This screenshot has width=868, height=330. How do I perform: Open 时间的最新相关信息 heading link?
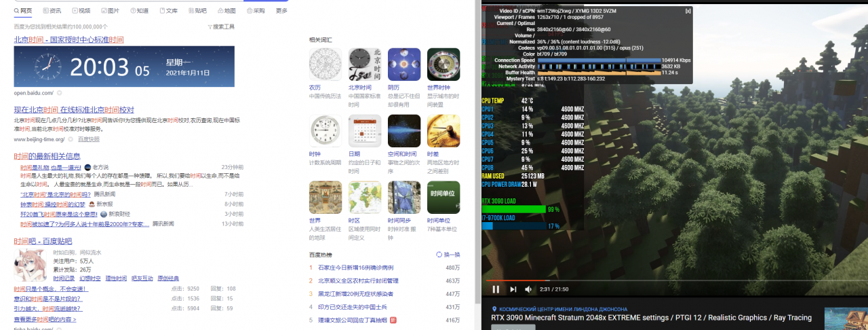(47, 156)
